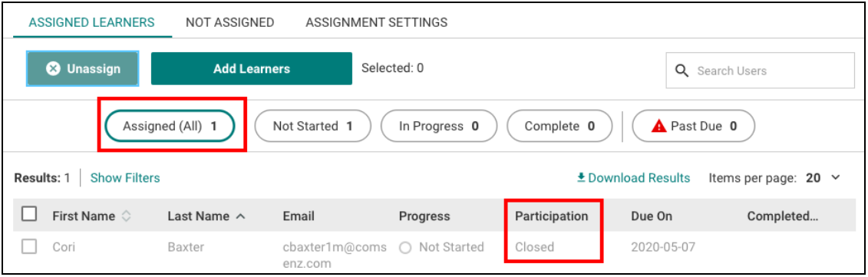Select the Not Started filter pill

coord(313,127)
